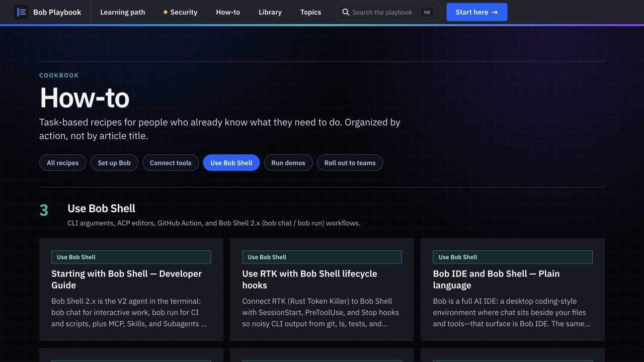This screenshot has height=362, width=644.
Task: Select the Run demos filter
Action: click(x=288, y=163)
